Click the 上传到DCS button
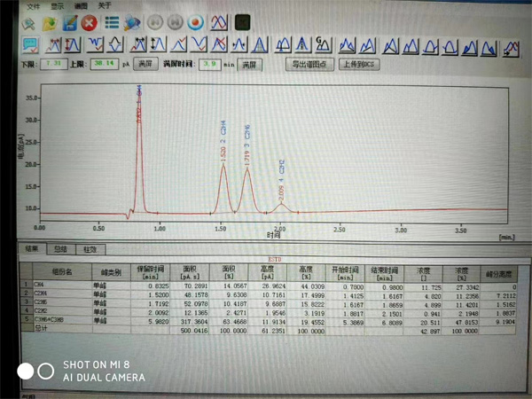This screenshot has height=399, width=532. coord(360,65)
